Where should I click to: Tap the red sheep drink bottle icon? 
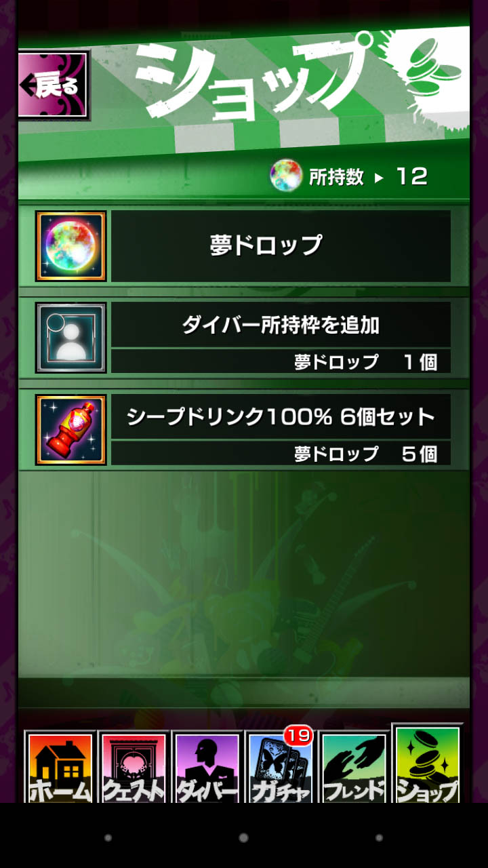71,430
